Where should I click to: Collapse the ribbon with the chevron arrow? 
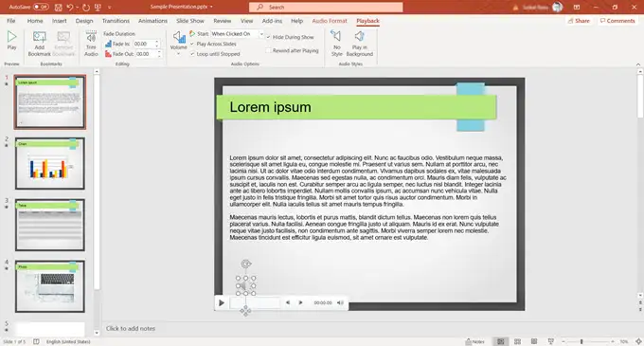638,64
